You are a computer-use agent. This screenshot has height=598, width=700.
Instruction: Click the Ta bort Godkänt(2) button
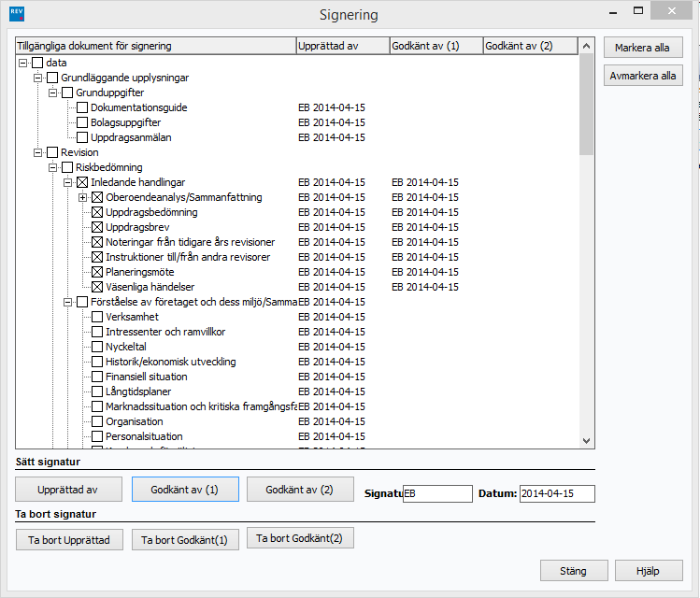coord(300,538)
